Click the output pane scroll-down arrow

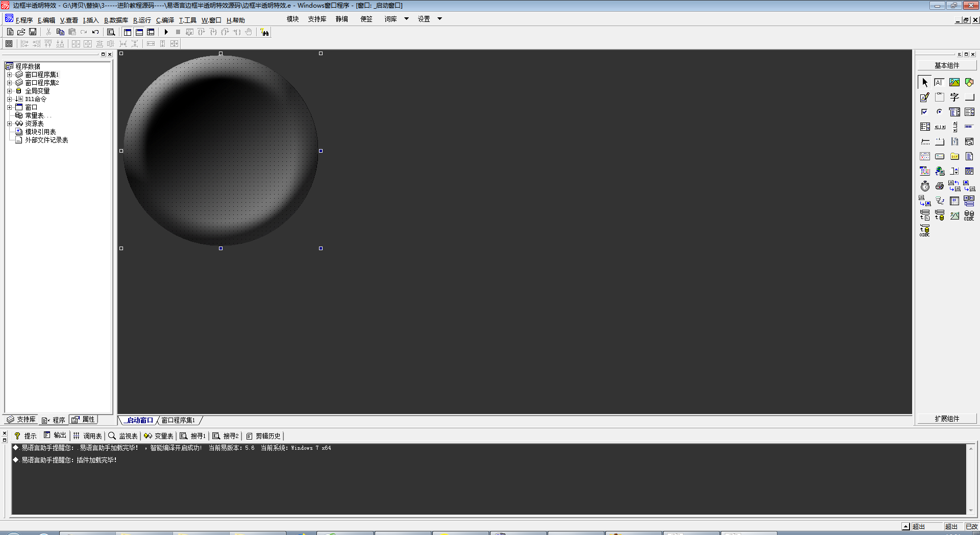971,510
